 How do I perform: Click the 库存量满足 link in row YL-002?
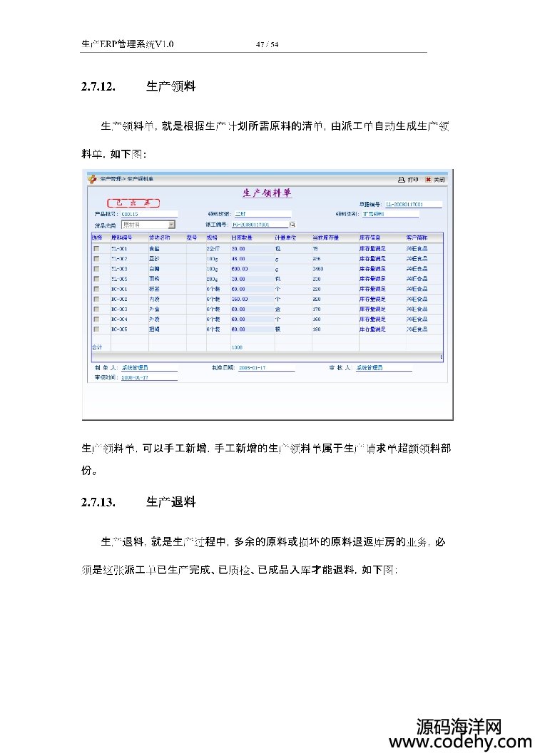[x=372, y=259]
